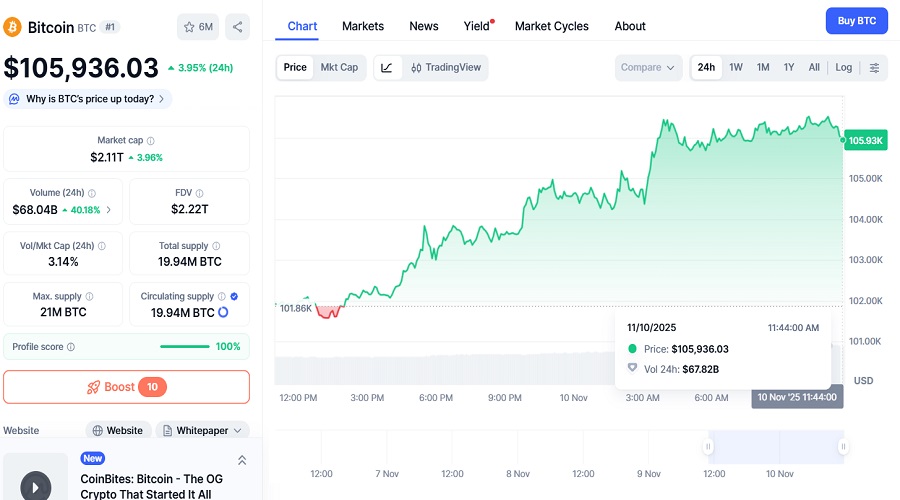
Task: Click the Vol 24h $67.82B tooltip row
Action: (673, 369)
